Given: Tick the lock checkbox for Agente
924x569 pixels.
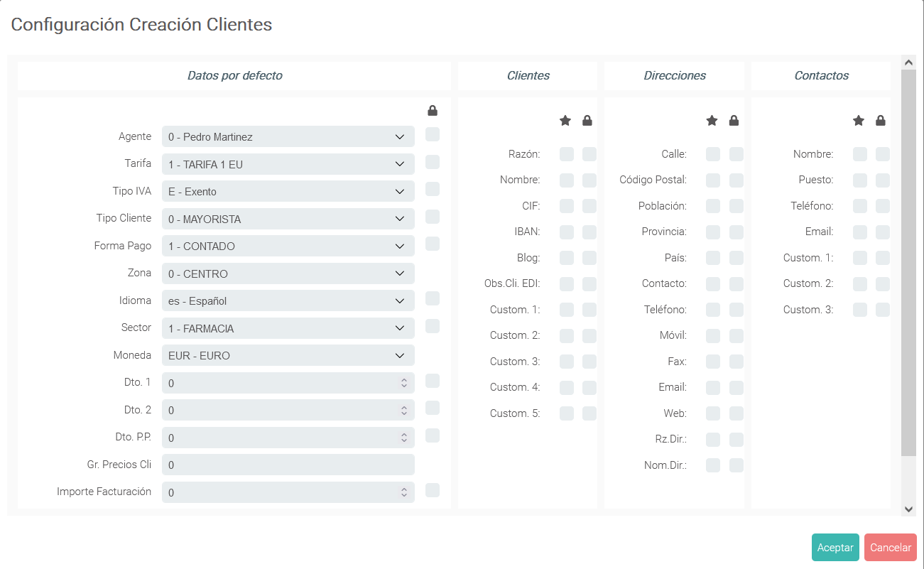Looking at the screenshot, I should [433, 134].
